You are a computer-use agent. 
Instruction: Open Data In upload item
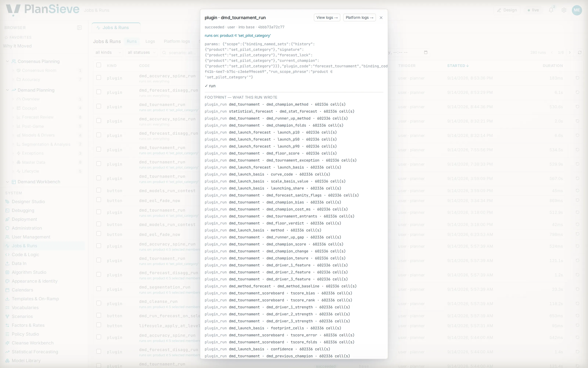point(19,263)
